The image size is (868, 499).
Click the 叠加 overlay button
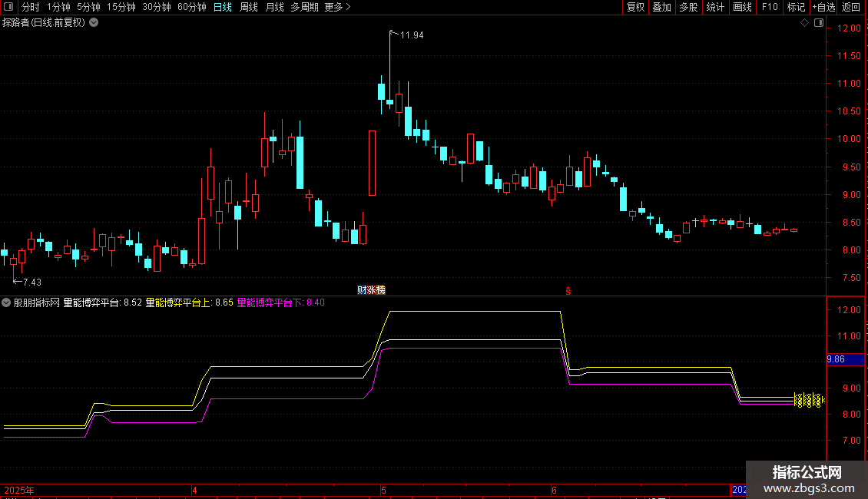[661, 7]
